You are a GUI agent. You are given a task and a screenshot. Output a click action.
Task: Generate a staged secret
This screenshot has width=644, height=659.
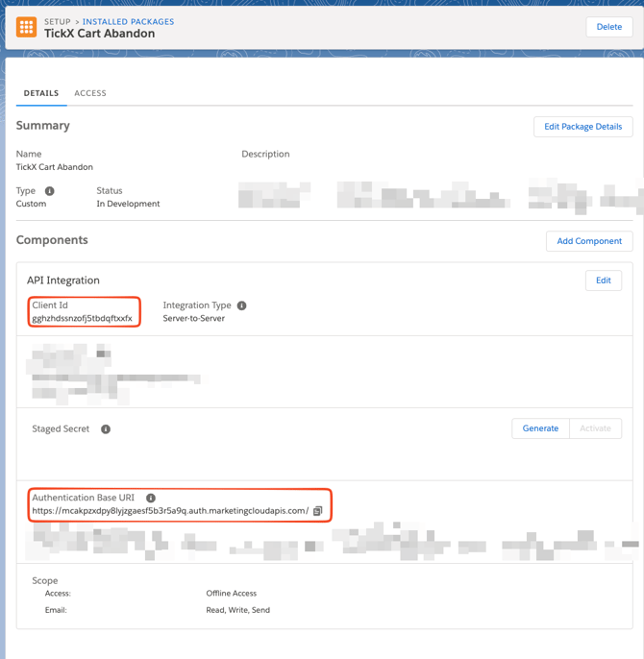tap(540, 428)
